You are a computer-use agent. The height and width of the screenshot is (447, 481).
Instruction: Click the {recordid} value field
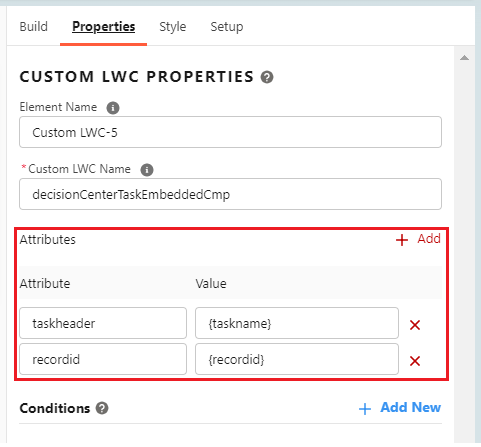pos(297,359)
